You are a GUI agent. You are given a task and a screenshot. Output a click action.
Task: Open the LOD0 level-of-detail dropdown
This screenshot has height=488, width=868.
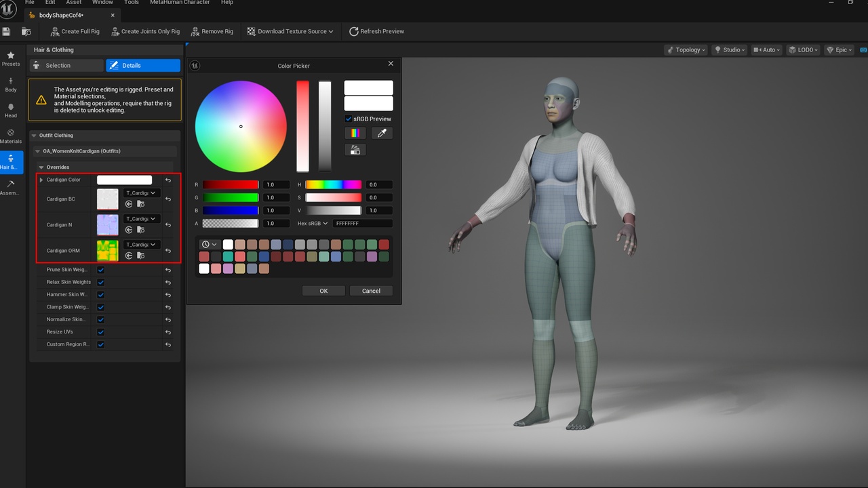point(803,49)
